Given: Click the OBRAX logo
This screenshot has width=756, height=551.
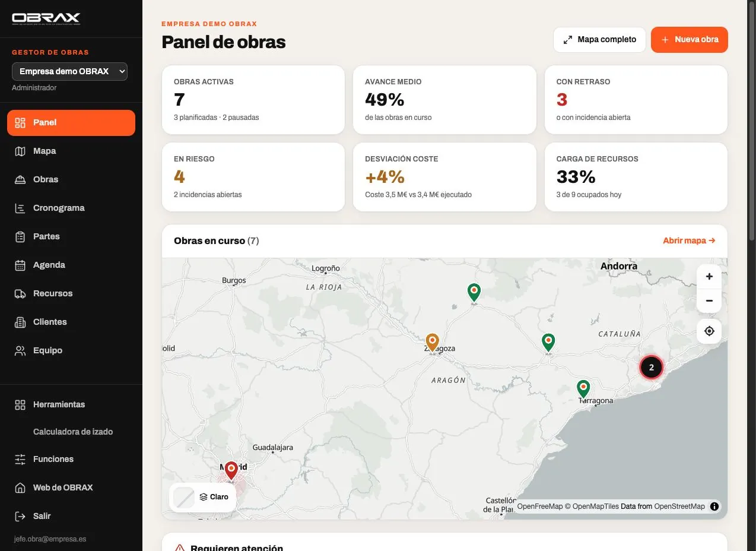Looking at the screenshot, I should (46, 18).
